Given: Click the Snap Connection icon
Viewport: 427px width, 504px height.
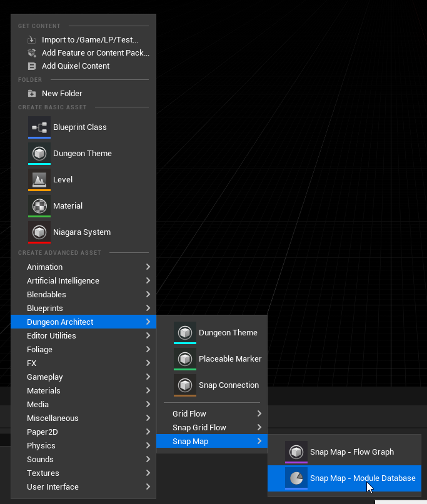Looking at the screenshot, I should coord(185,385).
